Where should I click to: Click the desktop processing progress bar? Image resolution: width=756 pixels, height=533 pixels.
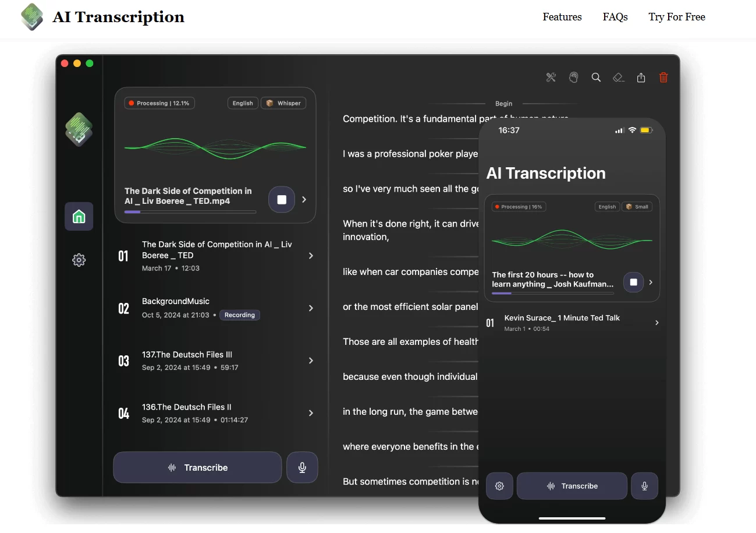tap(190, 212)
